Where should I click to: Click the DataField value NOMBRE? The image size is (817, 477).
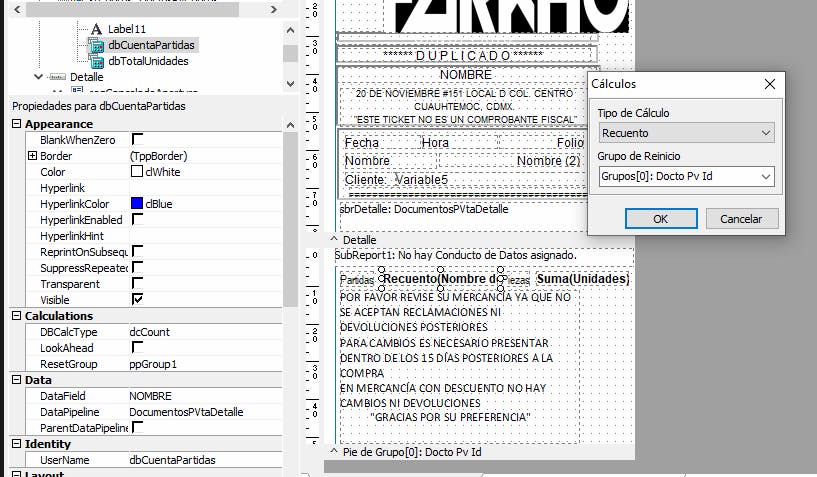[x=151, y=396]
